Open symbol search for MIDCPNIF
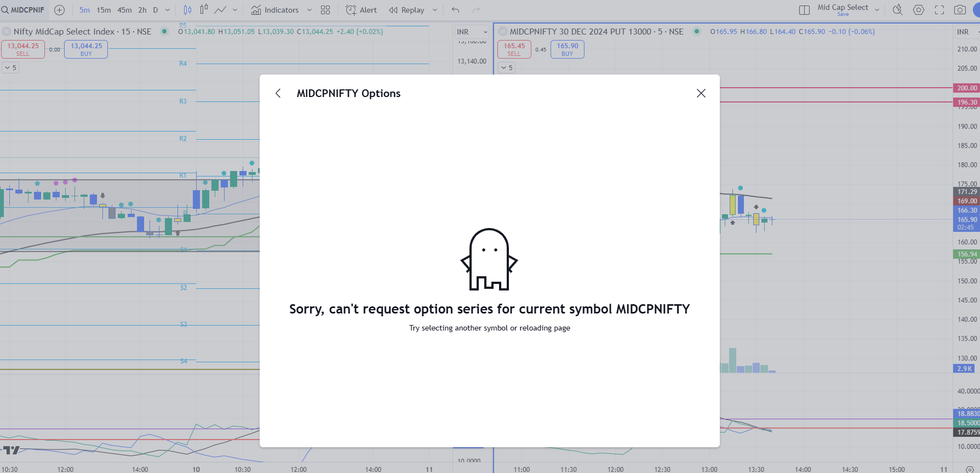Viewport: 980px width, 473px height. pyautogui.click(x=24, y=10)
